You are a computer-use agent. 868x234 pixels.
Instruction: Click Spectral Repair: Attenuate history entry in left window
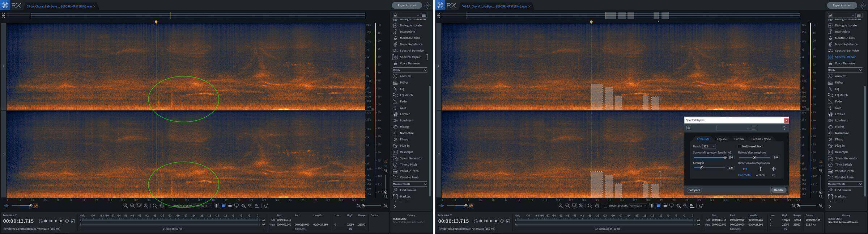pyautogui.click(x=408, y=222)
